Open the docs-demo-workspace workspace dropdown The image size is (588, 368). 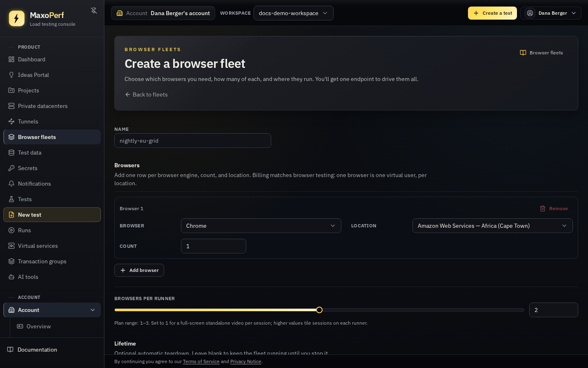[x=293, y=13]
